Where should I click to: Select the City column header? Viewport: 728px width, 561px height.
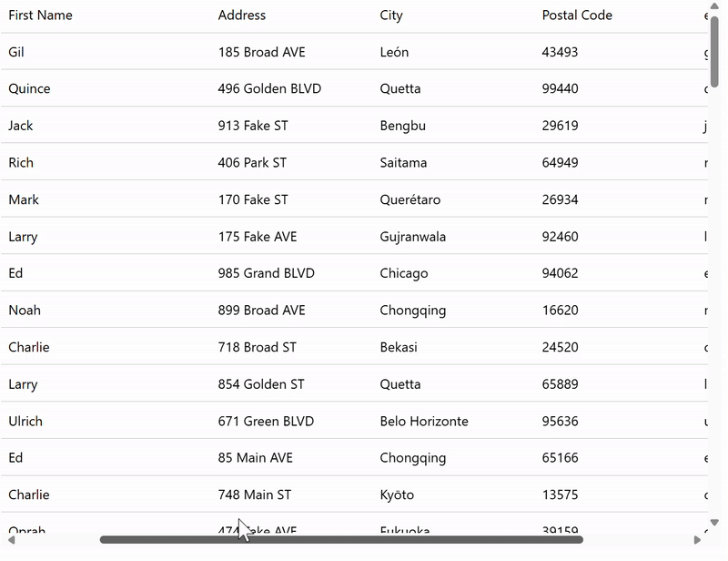391,15
